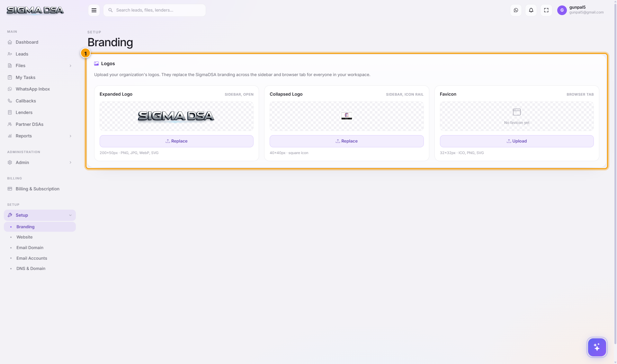617x364 pixels.
Task: Upload a Favicon
Action: 516,141
